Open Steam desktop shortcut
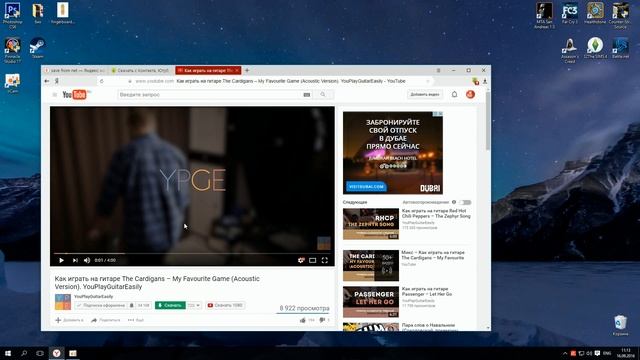 pos(37,48)
